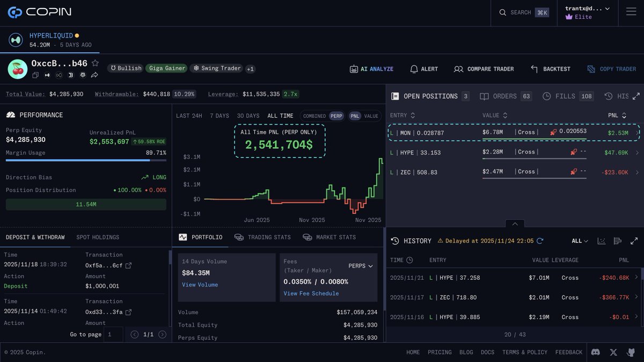Click Copy Trader
The width and height of the screenshot is (644, 362).
point(611,69)
